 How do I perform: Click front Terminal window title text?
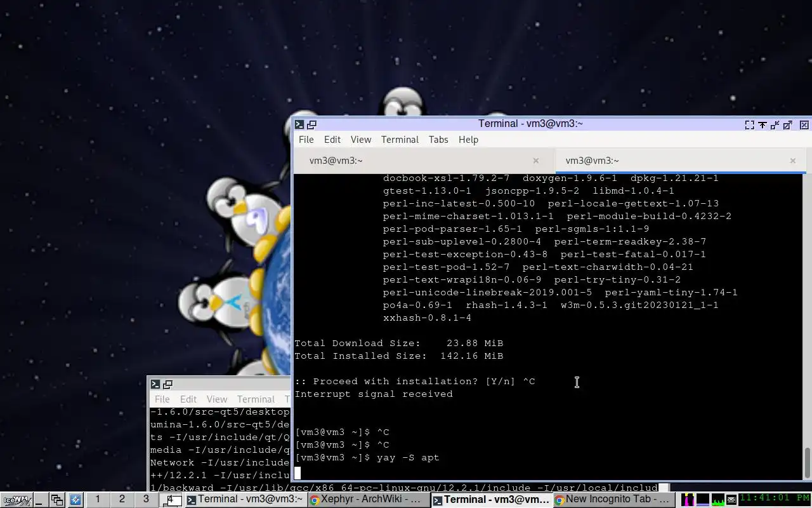coord(530,124)
